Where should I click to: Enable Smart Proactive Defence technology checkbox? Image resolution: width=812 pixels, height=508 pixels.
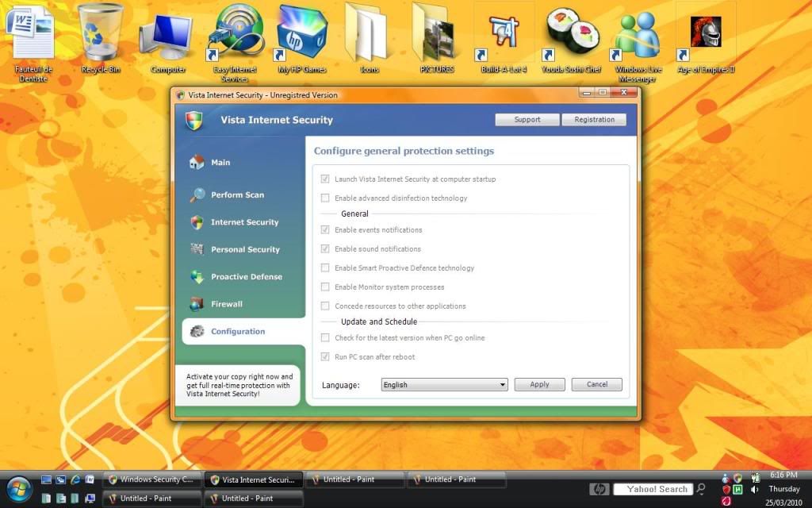coord(325,268)
